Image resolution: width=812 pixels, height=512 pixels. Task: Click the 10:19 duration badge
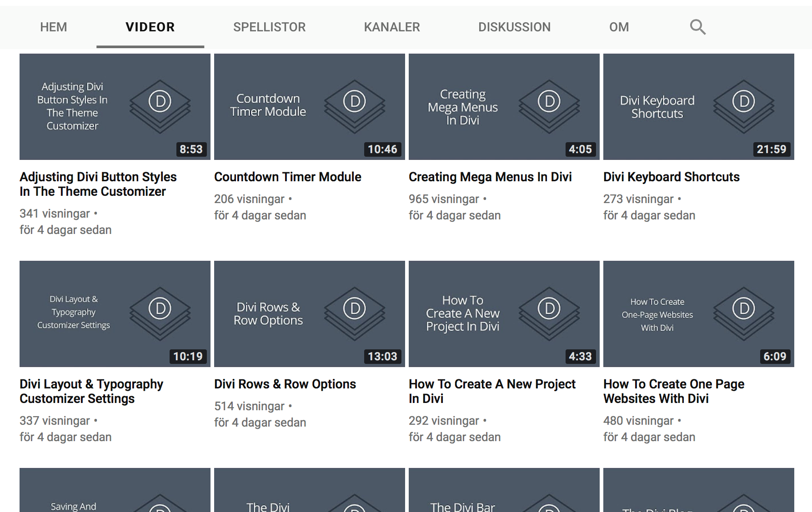[x=188, y=357]
